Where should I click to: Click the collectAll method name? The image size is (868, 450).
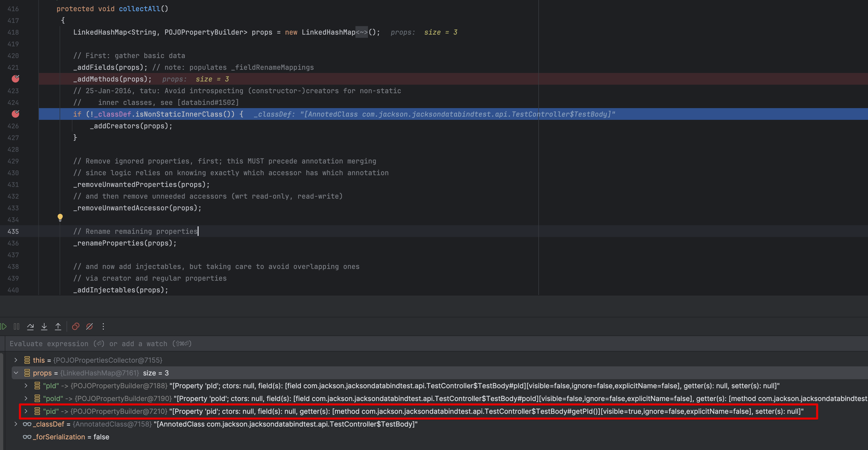140,9
